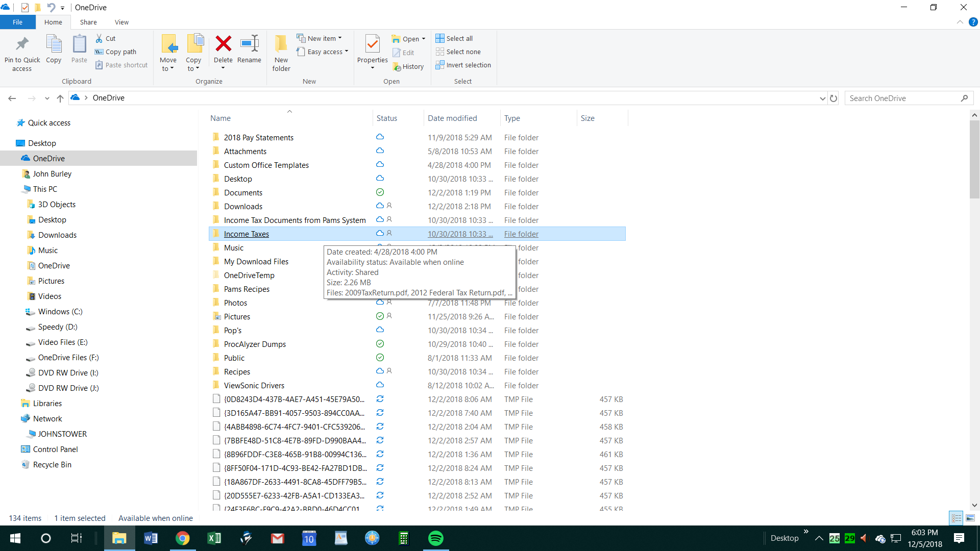This screenshot has height=551, width=980.
Task: Click Select none in ribbon
Action: (458, 52)
